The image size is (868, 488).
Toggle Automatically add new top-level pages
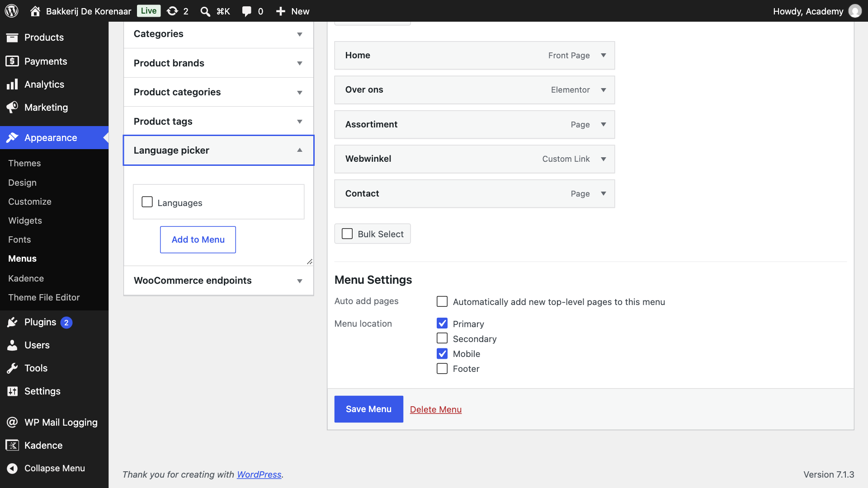442,301
